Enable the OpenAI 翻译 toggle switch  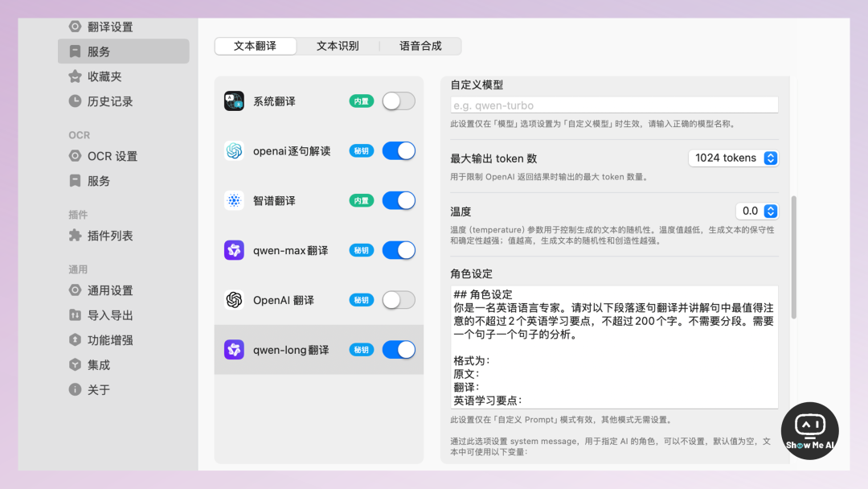click(399, 300)
